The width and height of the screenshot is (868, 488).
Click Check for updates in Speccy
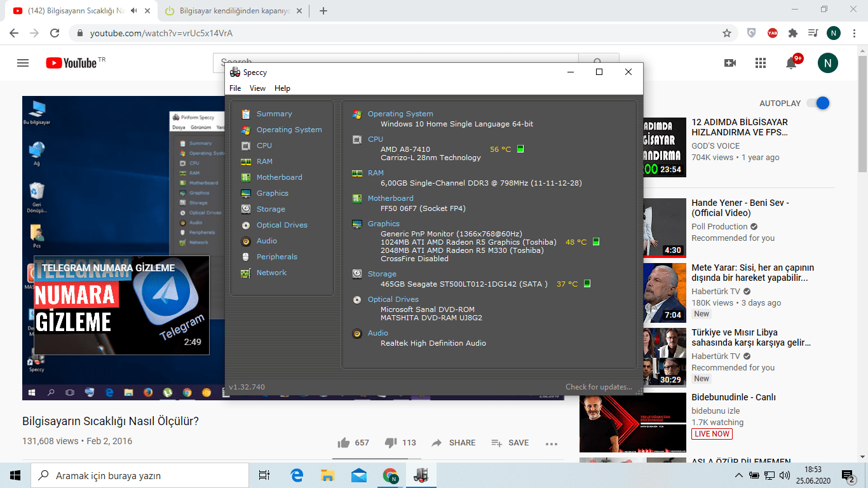point(599,387)
